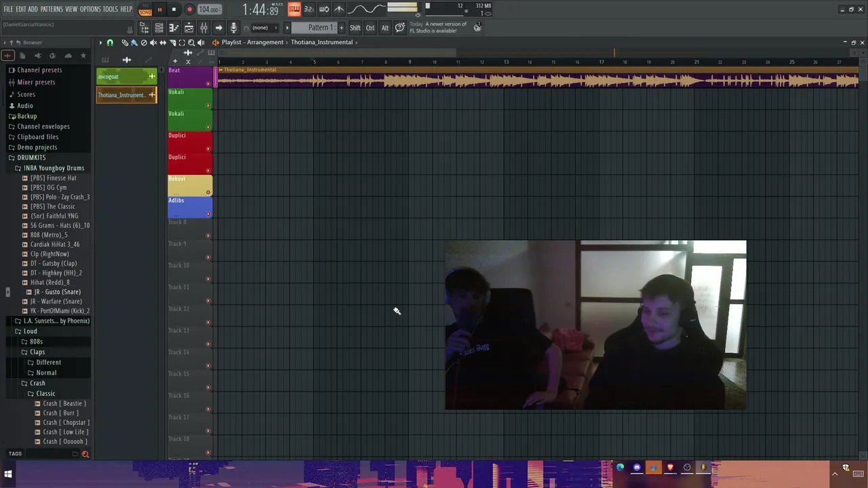Open Microsoft Edge from the taskbar
This screenshot has width=868, height=488.
(x=620, y=468)
